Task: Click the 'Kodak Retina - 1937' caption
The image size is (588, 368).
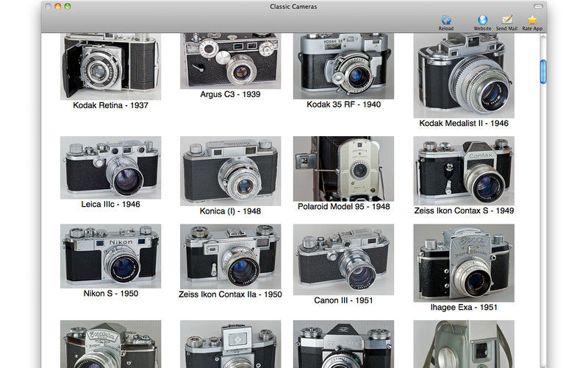Action: [111, 105]
